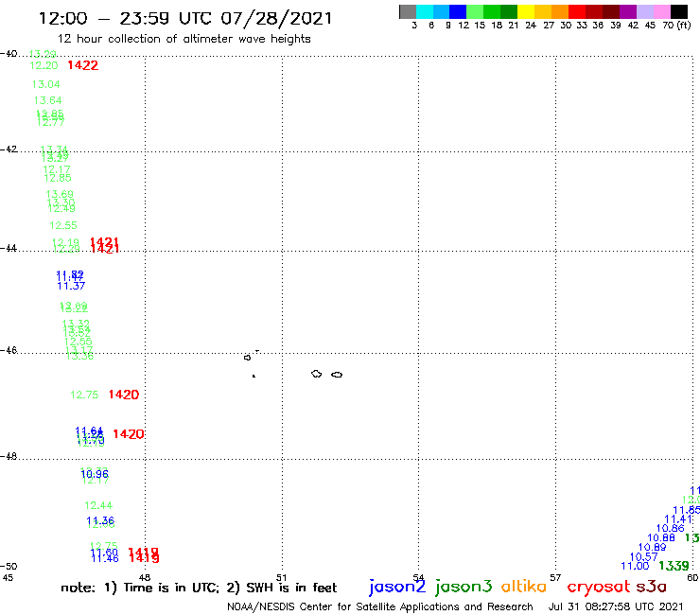700x615 pixels.
Task: Click the 'jason2' satellite legend label
Action: [x=397, y=588]
